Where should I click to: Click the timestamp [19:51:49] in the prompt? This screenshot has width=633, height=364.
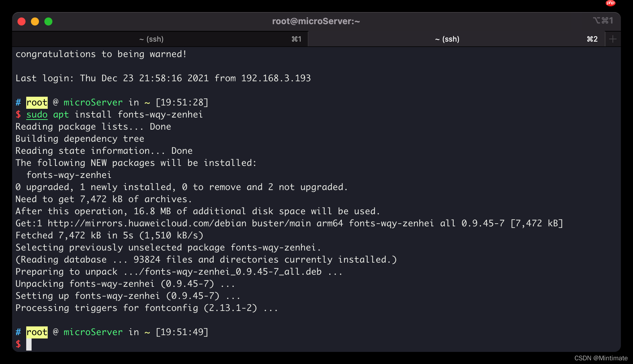click(x=182, y=332)
